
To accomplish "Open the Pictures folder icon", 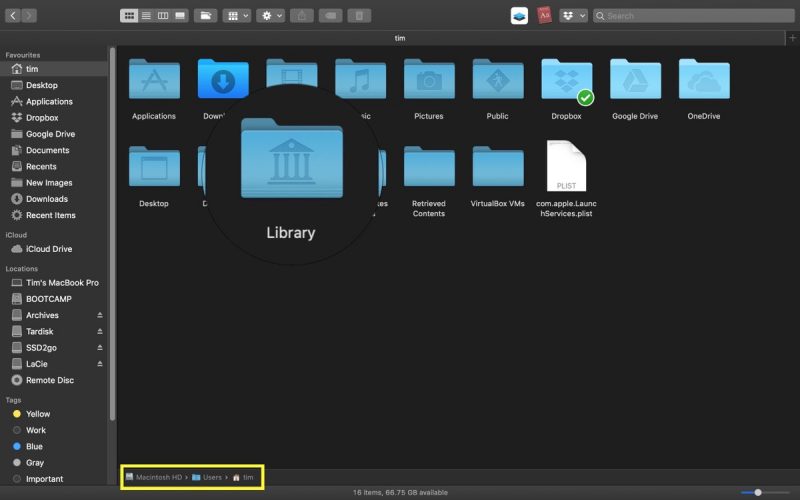I will [x=429, y=80].
